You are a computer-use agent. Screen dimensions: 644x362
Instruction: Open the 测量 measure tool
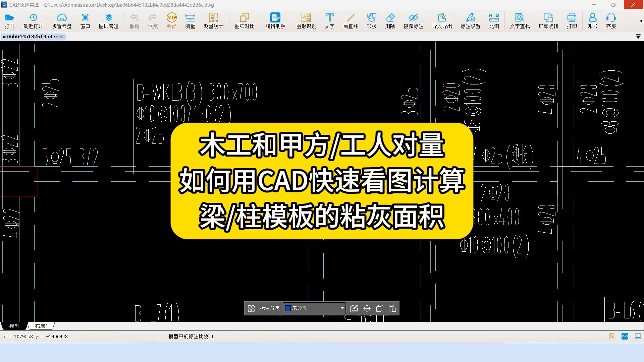coord(190,21)
